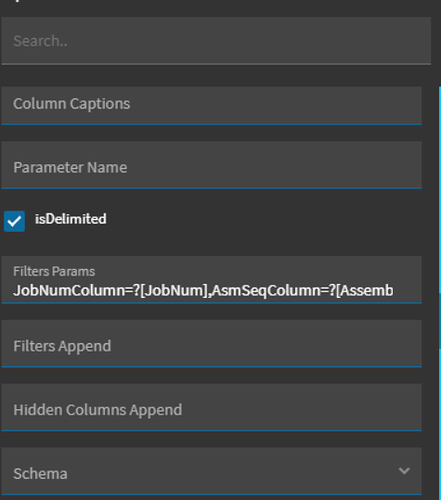The image size is (441, 500).
Task: Click the Filters Params text value
Action: [x=203, y=291]
